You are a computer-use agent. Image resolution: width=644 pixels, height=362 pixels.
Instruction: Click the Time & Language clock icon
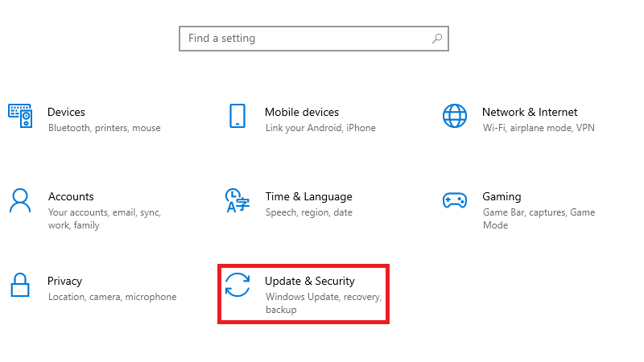pyautogui.click(x=237, y=200)
